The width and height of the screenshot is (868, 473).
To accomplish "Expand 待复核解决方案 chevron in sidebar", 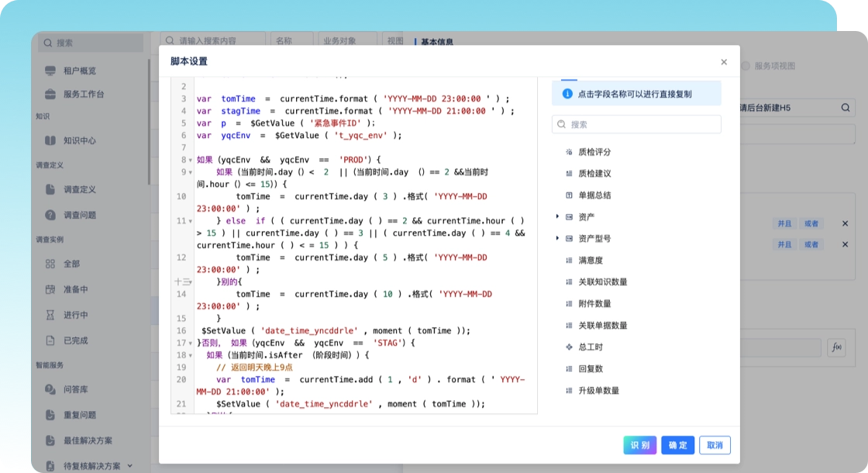I will click(x=130, y=466).
